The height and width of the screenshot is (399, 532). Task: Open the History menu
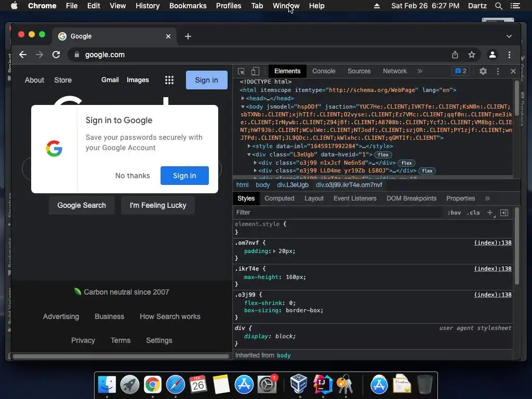pyautogui.click(x=148, y=6)
